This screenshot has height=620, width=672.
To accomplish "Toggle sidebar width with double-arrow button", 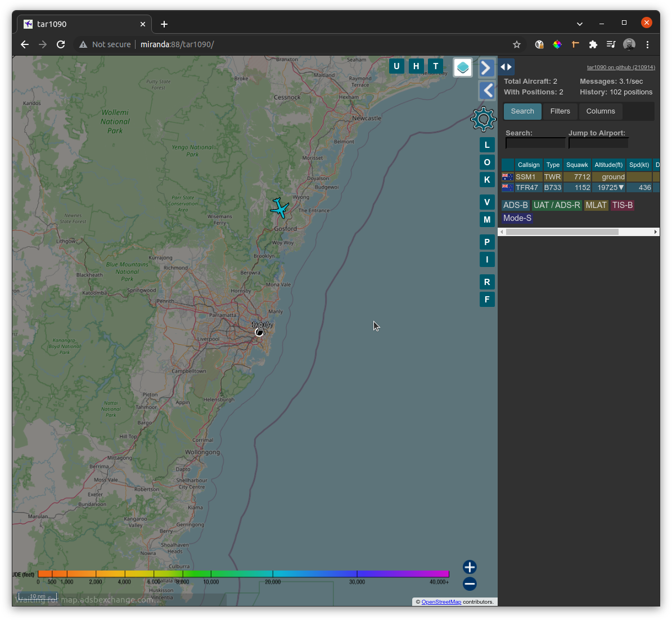I will click(x=506, y=67).
